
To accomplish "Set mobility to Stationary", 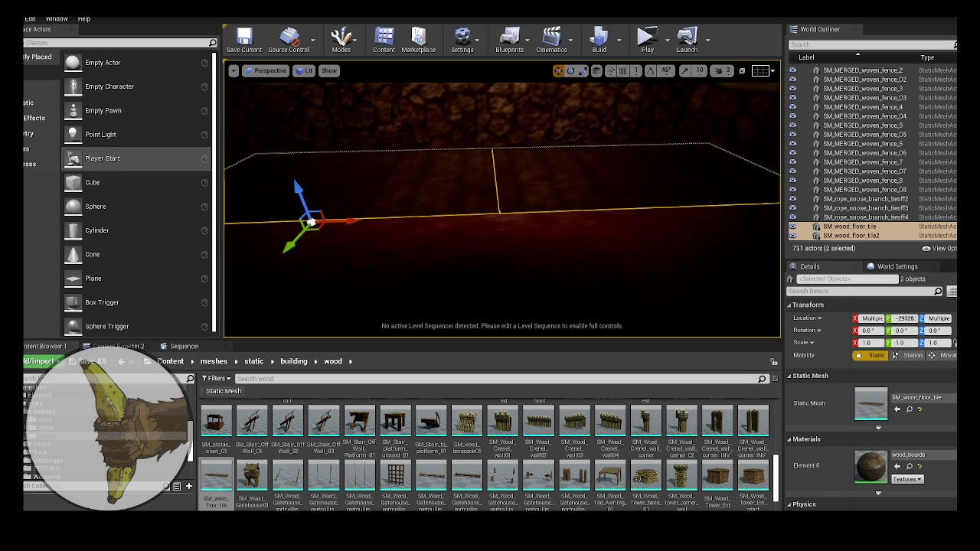I will point(907,355).
